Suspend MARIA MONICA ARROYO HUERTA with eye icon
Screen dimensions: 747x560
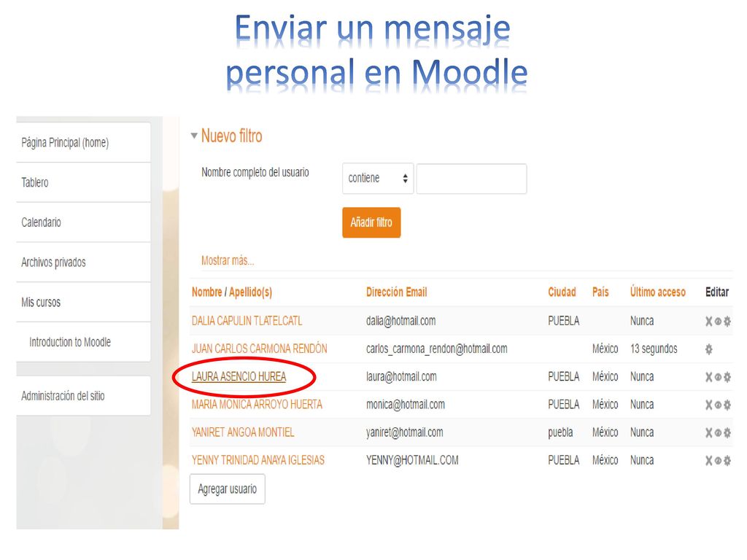pos(718,405)
